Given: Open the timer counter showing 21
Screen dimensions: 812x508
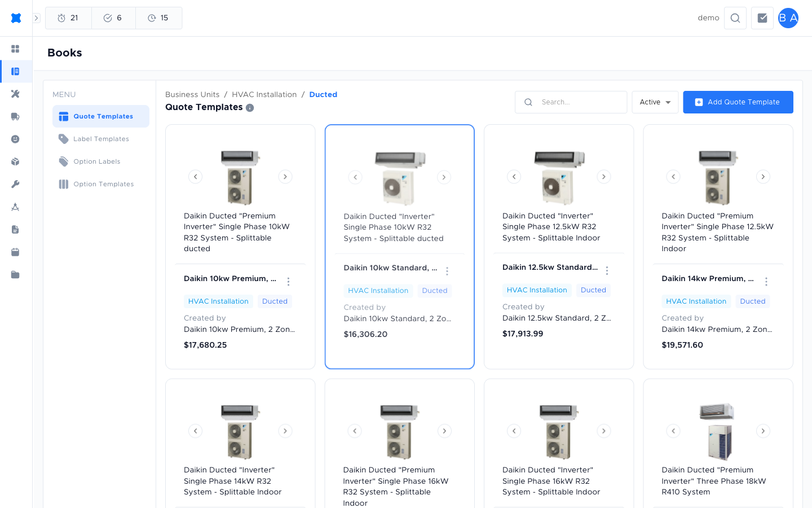Looking at the screenshot, I should click(x=68, y=18).
